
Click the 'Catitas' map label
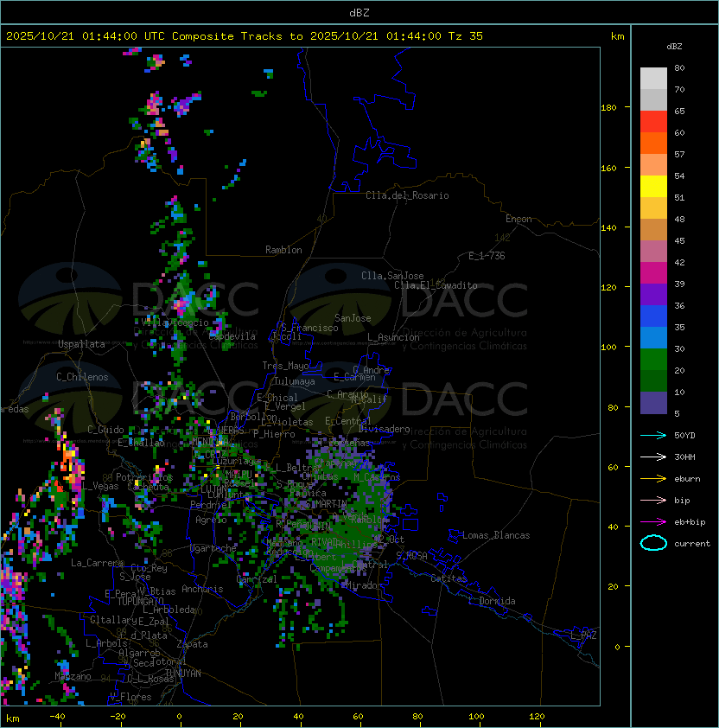click(449, 578)
